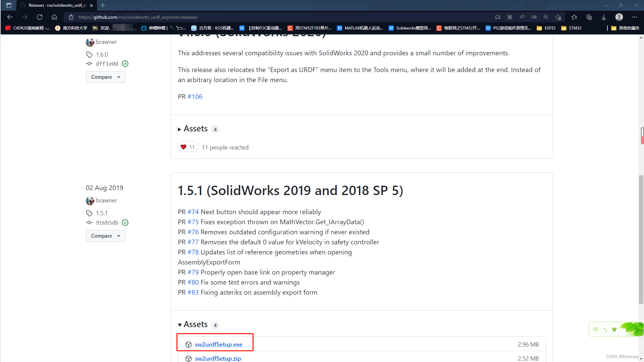
Task: Open pull request #78
Action: pyautogui.click(x=193, y=252)
